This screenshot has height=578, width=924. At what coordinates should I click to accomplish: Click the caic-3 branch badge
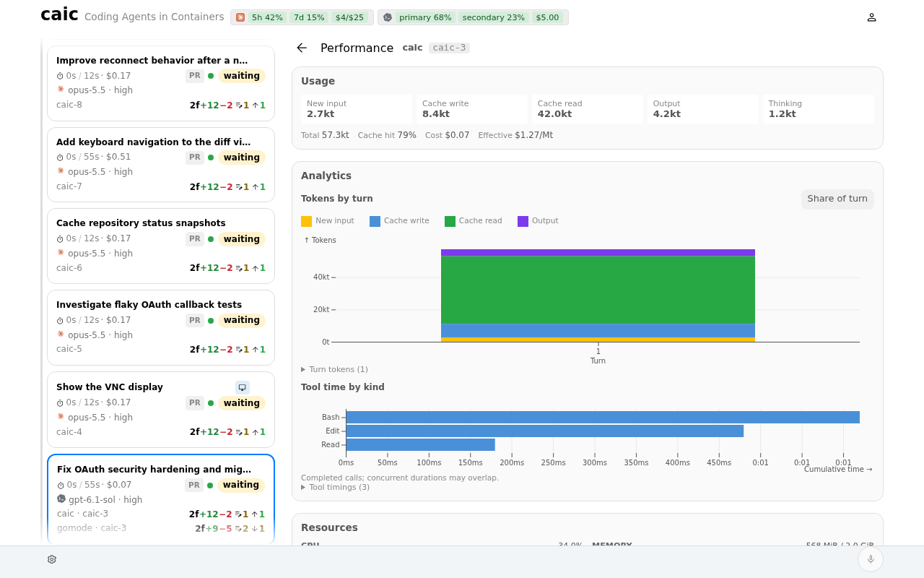[x=449, y=48]
